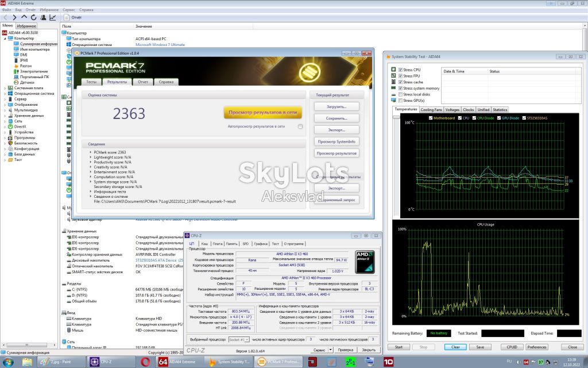
Task: Expand PCMark score: 2363 details arrow
Action: pos(91,152)
